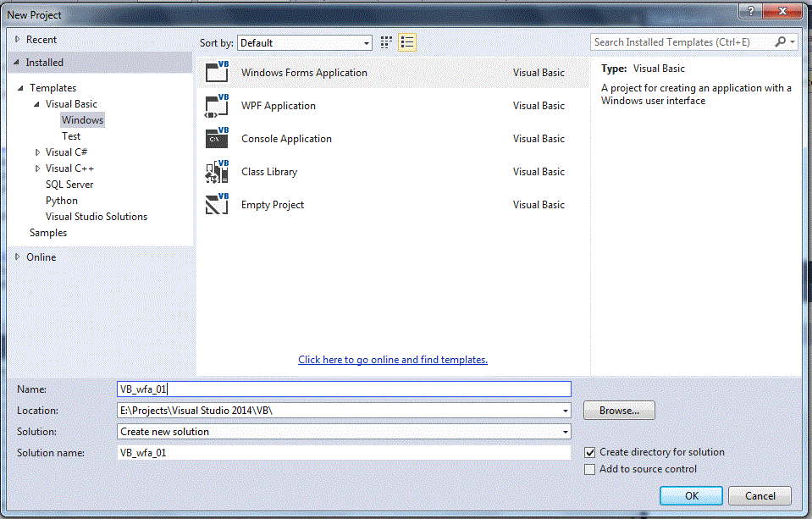Click the Empty Project template icon
Viewport: 812px width, 519px height.
pos(217,204)
